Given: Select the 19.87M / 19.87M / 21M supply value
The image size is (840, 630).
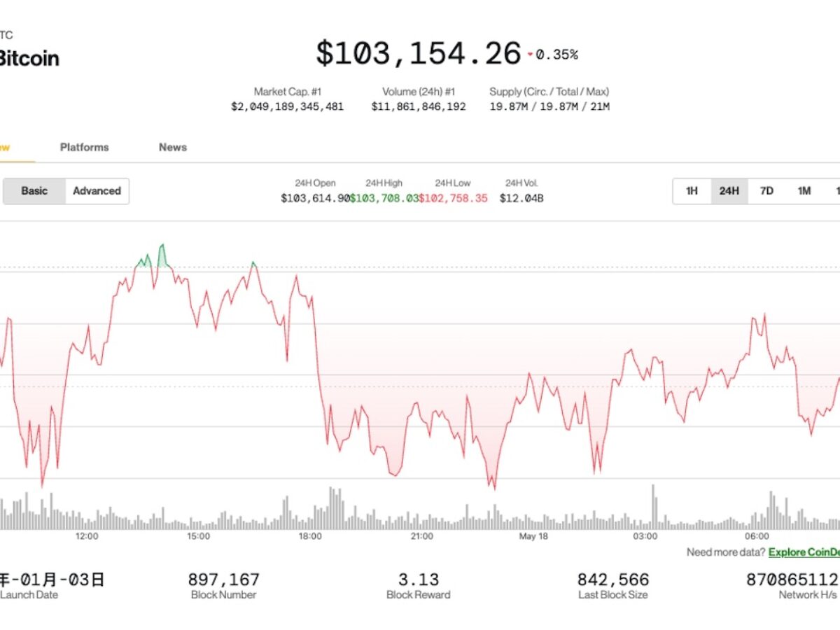Looking at the screenshot, I should 549,107.
